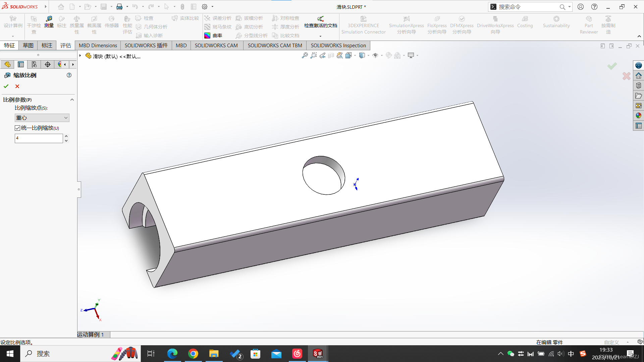Click the scale factor input field

[x=38, y=138]
